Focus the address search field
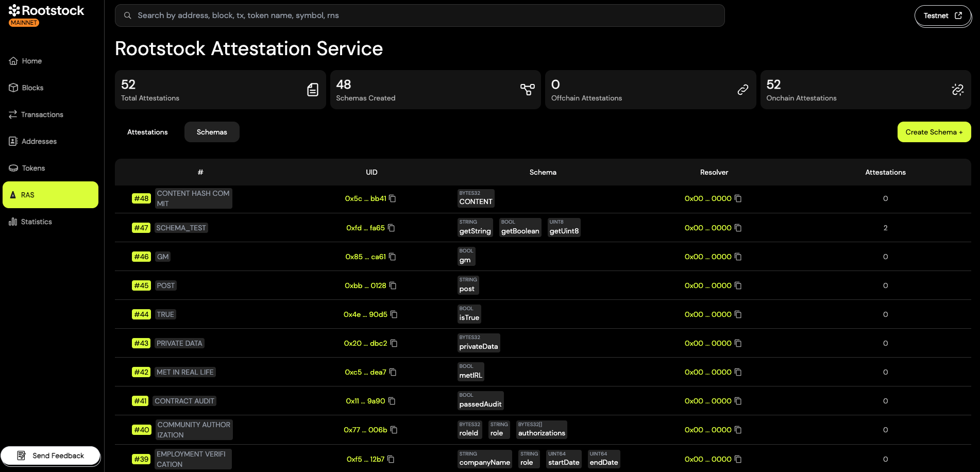The image size is (980, 472). pos(419,15)
